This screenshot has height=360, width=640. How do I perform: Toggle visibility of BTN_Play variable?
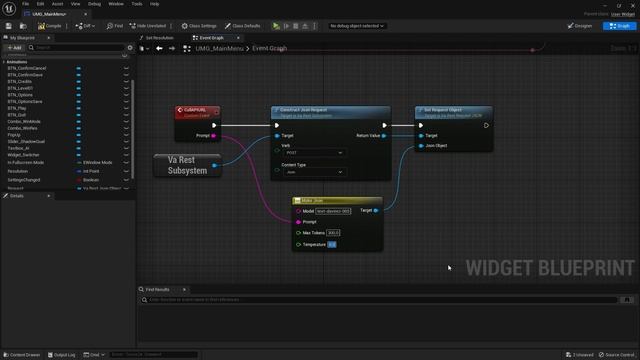coord(126,108)
